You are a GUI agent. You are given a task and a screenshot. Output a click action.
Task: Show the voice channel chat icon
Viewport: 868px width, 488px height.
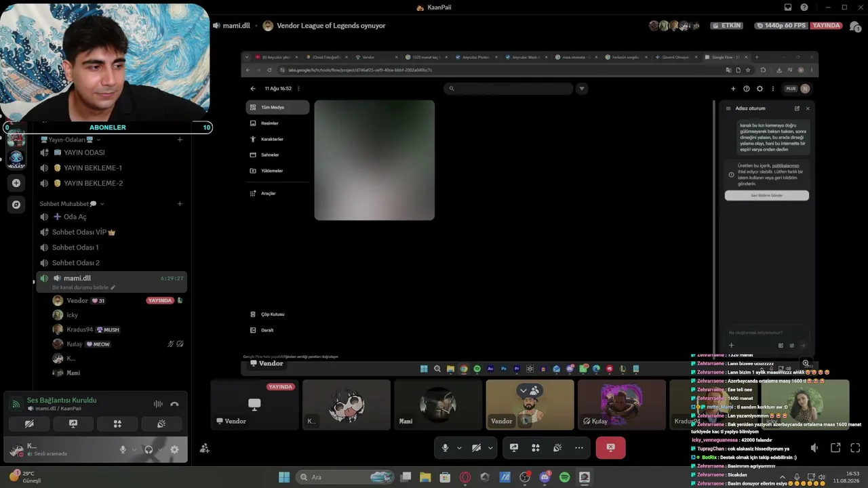point(856,26)
